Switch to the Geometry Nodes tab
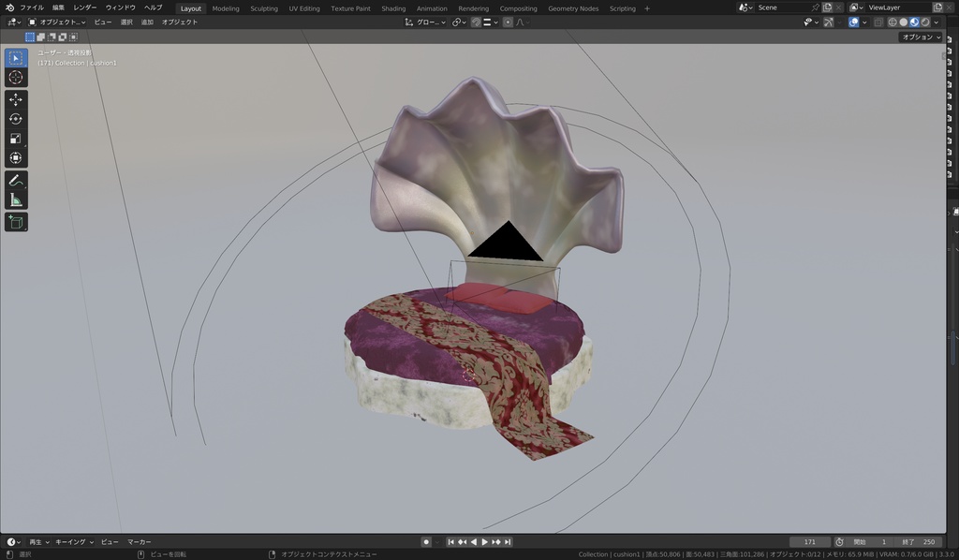This screenshot has width=959, height=560. tap(573, 8)
